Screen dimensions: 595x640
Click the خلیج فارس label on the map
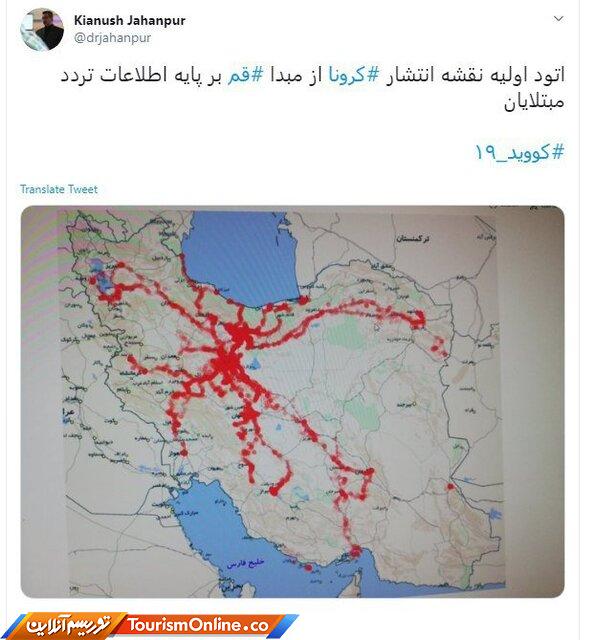pos(246,564)
